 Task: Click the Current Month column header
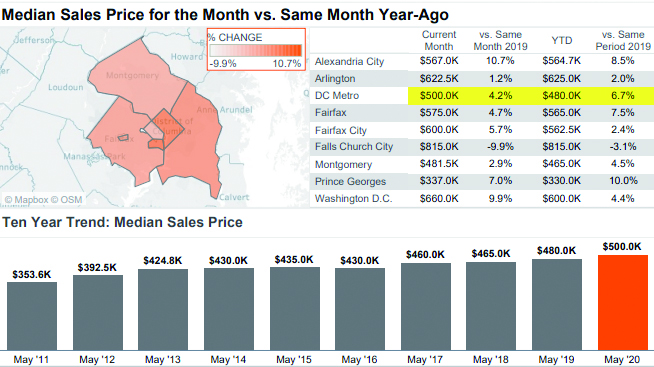(x=439, y=40)
